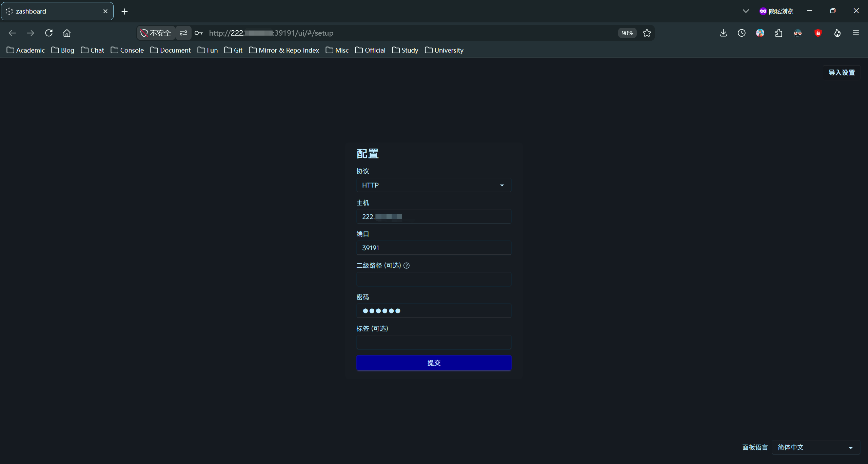Select the zashboard browser tab
This screenshot has width=868, height=464.
click(57, 11)
